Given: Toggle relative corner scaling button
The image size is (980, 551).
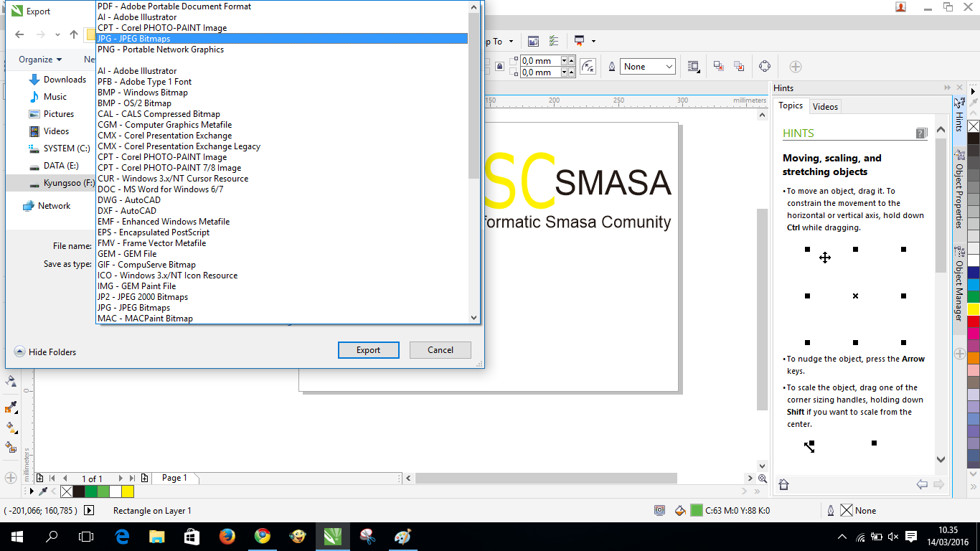Looking at the screenshot, I should [588, 67].
